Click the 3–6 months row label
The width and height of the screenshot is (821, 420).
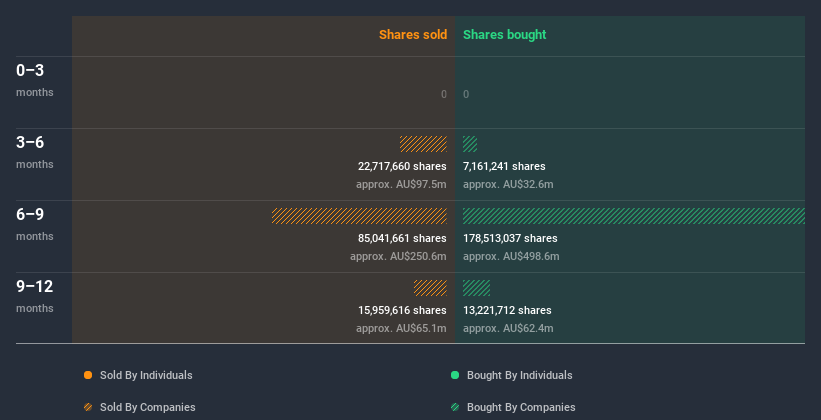tap(35, 152)
